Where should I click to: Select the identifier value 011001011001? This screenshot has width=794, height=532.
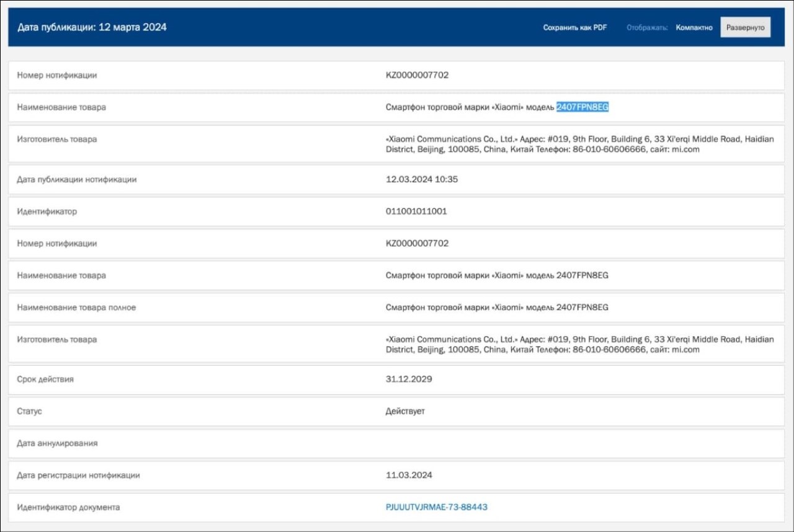416,211
